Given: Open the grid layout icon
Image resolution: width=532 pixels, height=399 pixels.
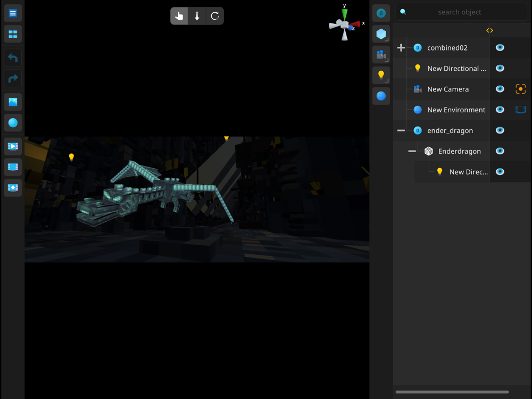Looking at the screenshot, I should [13, 34].
